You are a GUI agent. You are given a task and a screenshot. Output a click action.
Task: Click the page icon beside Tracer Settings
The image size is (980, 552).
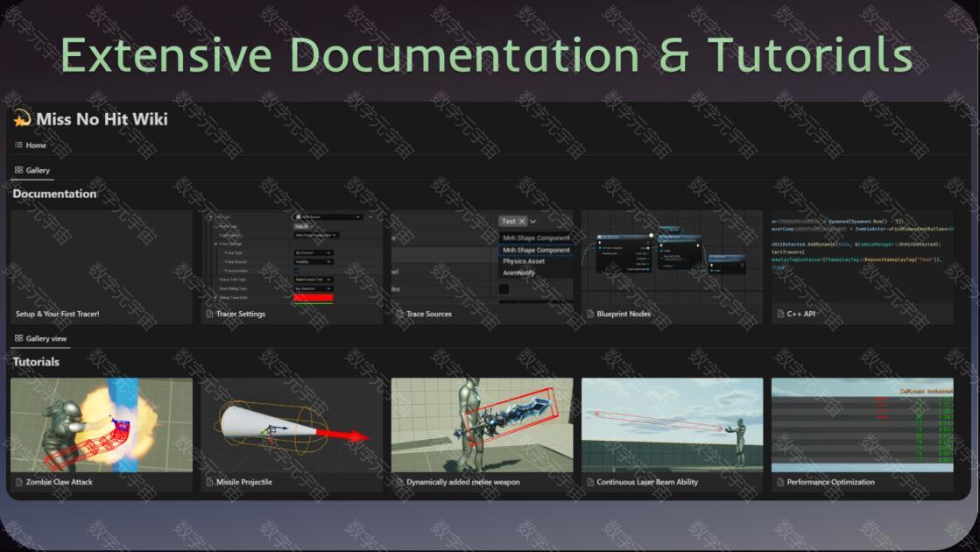210,314
